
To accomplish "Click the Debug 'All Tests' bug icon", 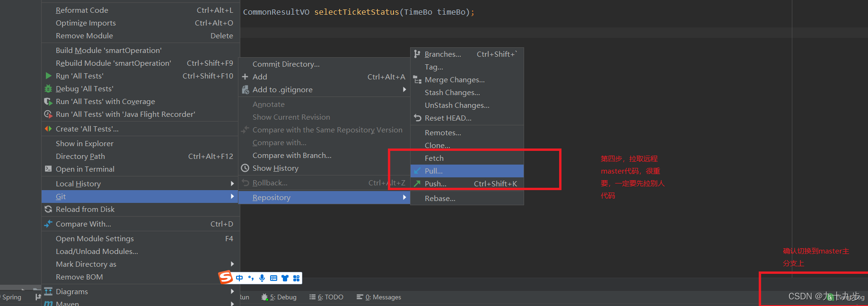I will click(48, 88).
